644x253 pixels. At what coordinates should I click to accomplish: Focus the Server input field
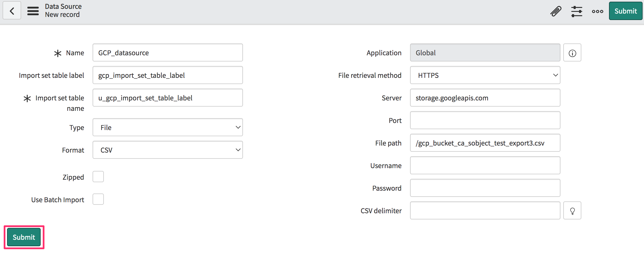point(485,98)
